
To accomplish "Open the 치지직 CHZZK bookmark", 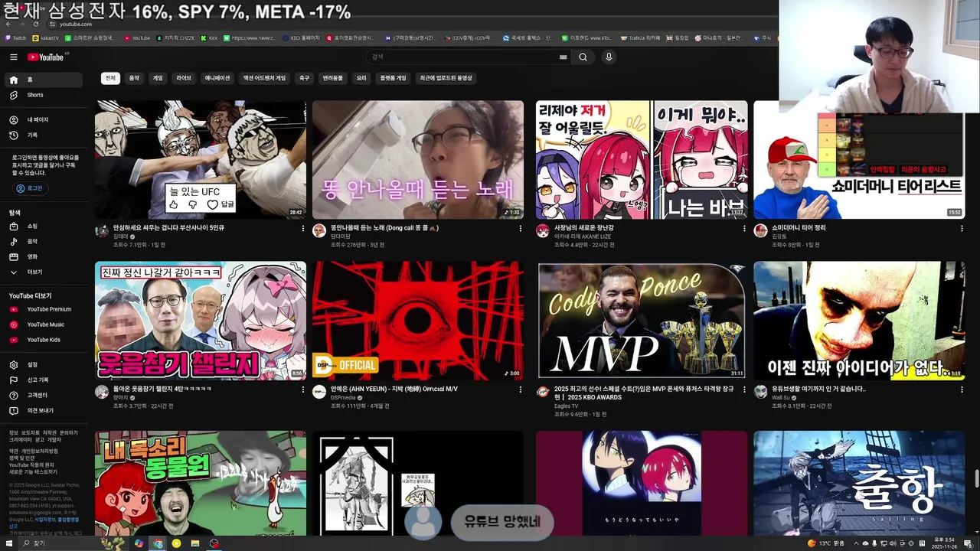I will click(x=175, y=37).
